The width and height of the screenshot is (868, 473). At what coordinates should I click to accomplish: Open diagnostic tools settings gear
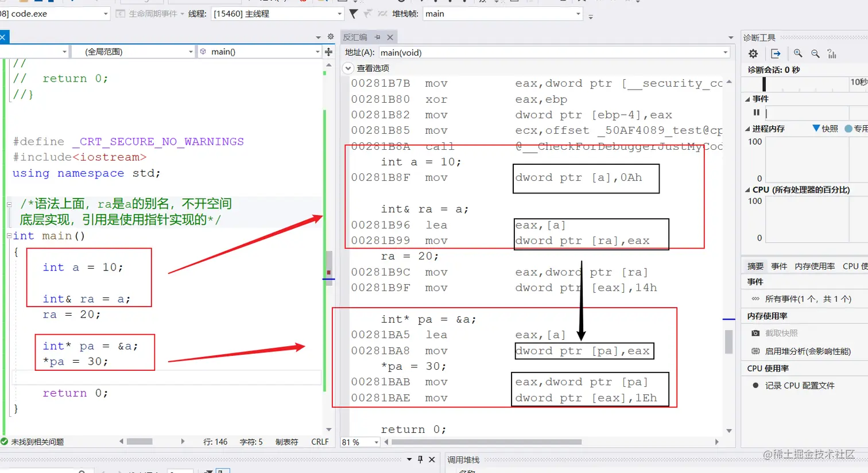pyautogui.click(x=753, y=53)
